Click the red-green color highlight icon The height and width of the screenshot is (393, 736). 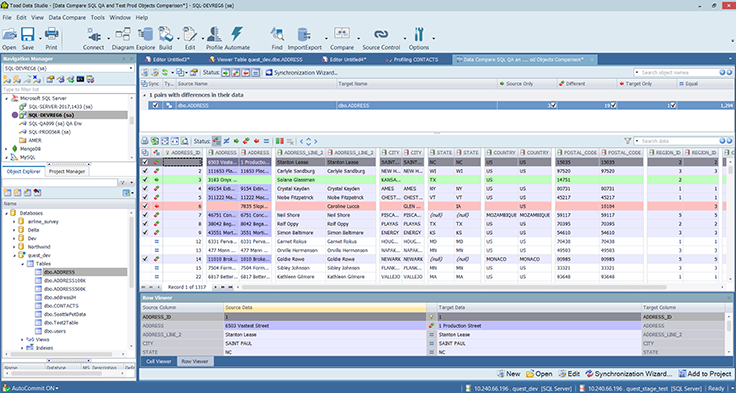point(279,141)
